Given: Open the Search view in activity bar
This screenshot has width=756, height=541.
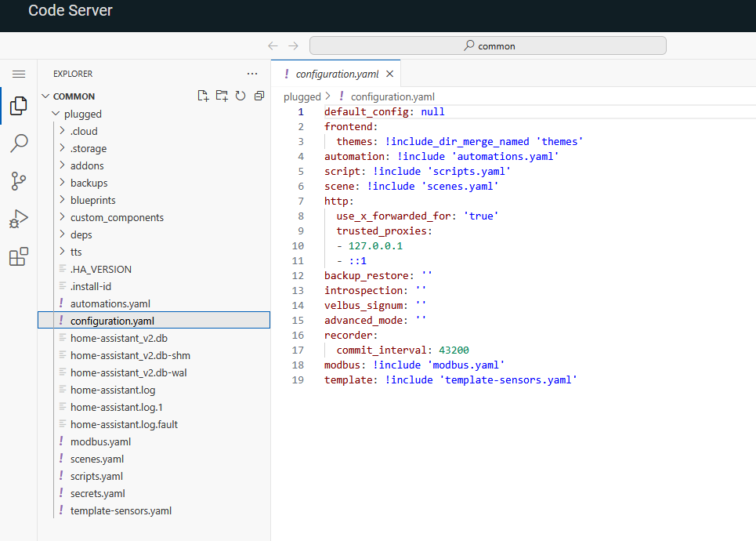Looking at the screenshot, I should [x=19, y=143].
